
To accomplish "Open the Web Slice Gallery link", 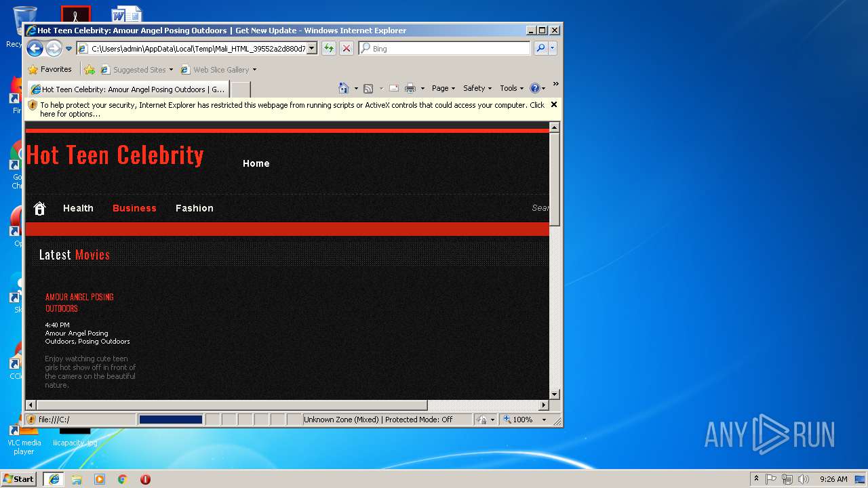I will click(x=215, y=70).
